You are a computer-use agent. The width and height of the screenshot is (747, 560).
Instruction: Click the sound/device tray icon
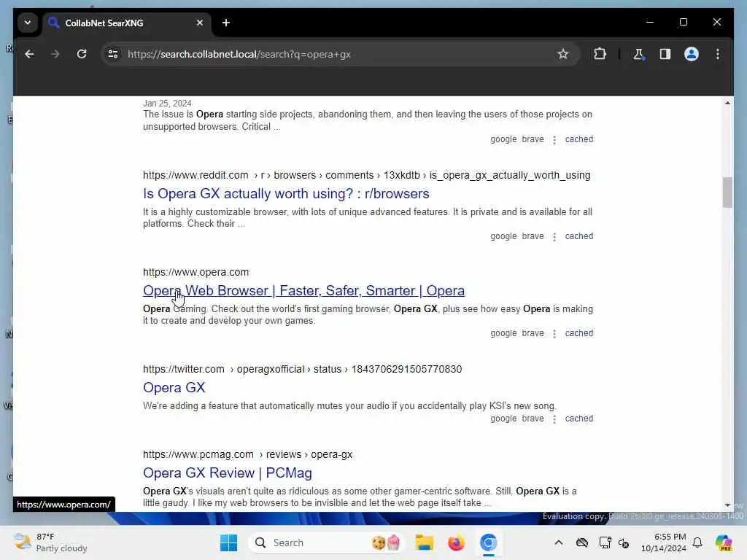pyautogui.click(x=624, y=542)
